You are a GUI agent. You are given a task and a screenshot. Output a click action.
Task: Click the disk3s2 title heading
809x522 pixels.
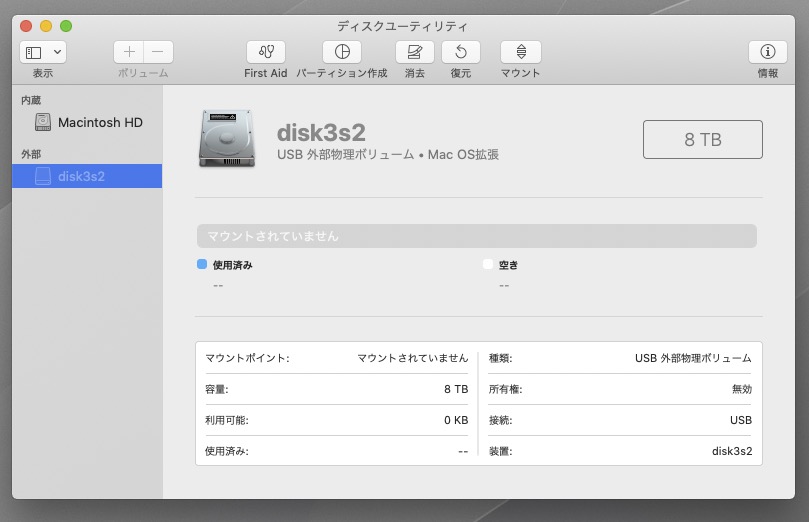(321, 133)
